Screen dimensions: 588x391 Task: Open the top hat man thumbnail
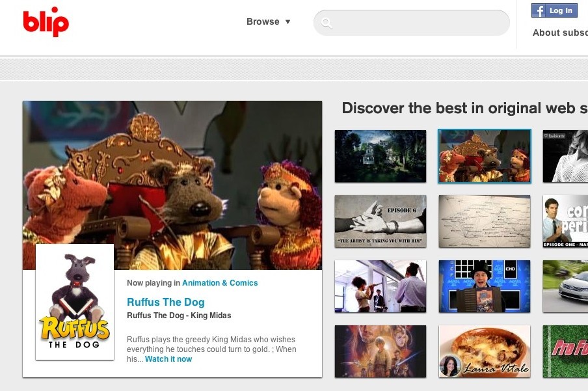(485, 286)
